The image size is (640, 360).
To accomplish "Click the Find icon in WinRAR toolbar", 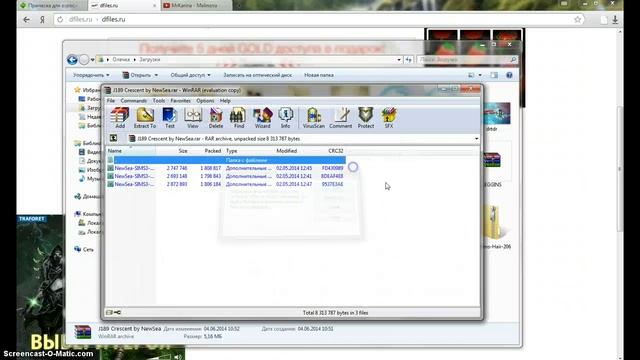I will [x=239, y=118].
